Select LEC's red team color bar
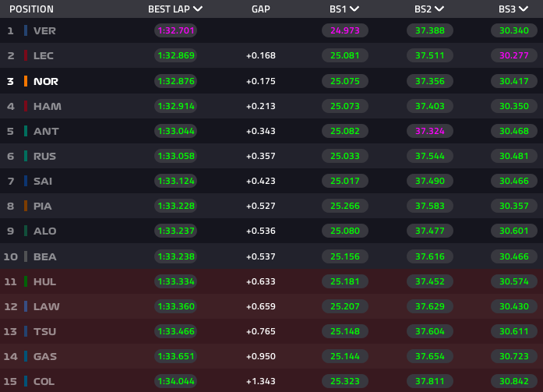Screen dimensions: 543x392 [26, 56]
